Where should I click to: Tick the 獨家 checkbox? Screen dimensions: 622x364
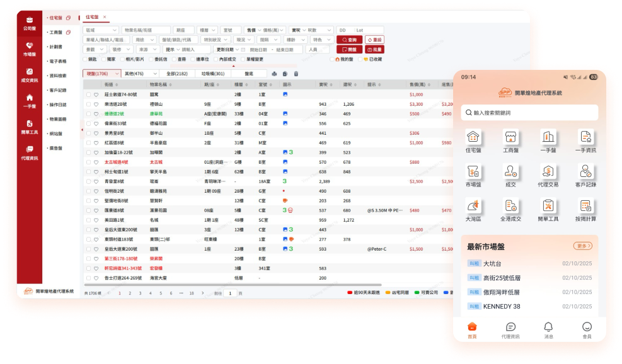[x=105, y=59]
